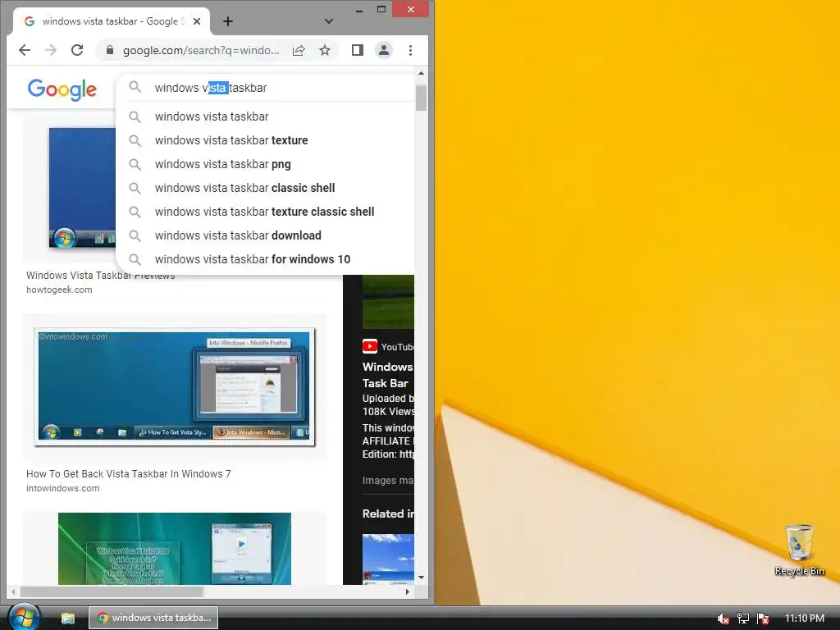Screen dimensions: 840x630
Task: Choose suggestion 'windows vista taskbar texture'
Action: point(265,140)
